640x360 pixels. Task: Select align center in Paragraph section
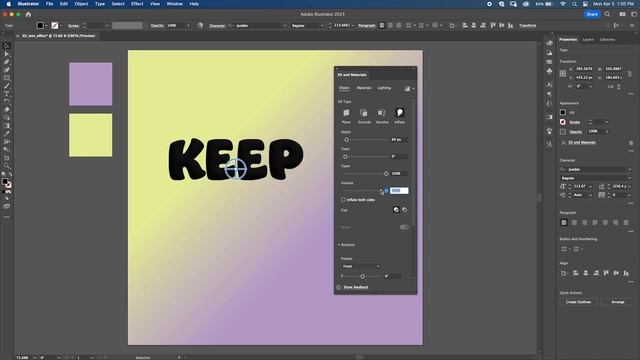[574, 222]
